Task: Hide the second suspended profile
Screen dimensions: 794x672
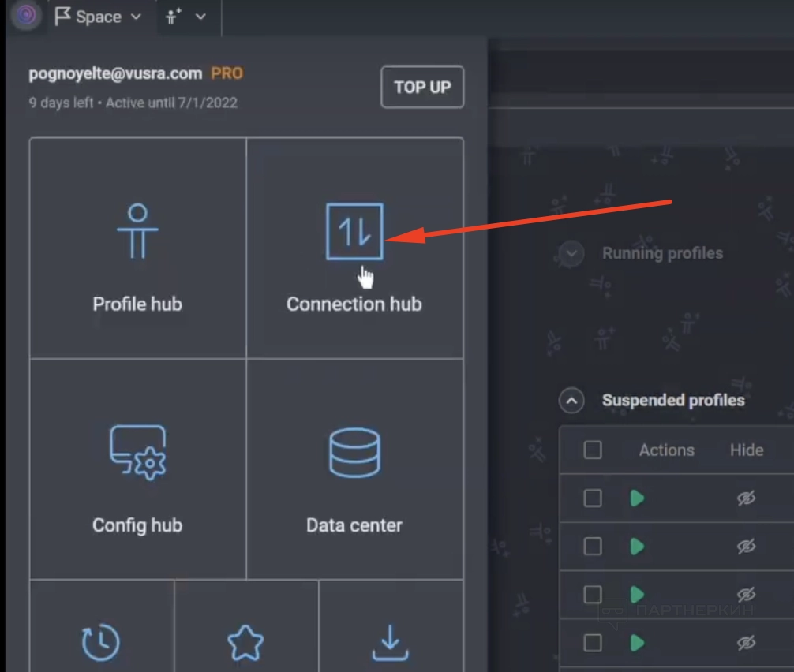Action: pyautogui.click(x=747, y=547)
